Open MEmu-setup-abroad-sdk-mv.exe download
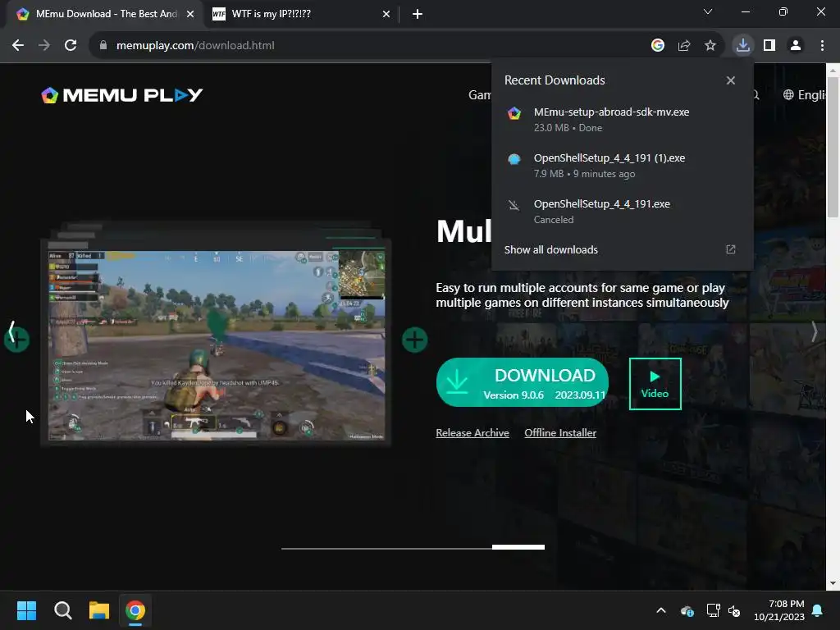Viewport: 840px width, 630px height. pyautogui.click(x=622, y=120)
